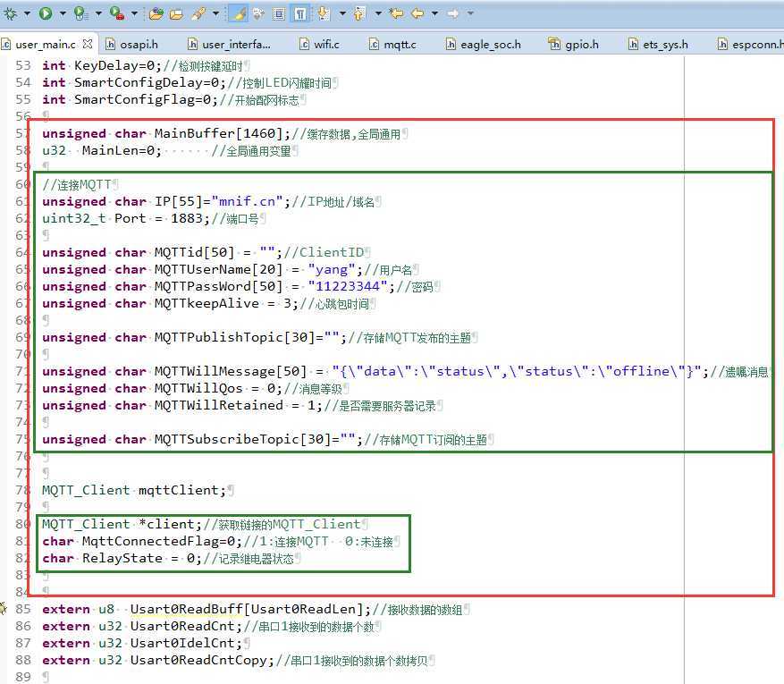784x684 pixels.
Task: Click the warning marker beside line 85
Action: click(3, 609)
